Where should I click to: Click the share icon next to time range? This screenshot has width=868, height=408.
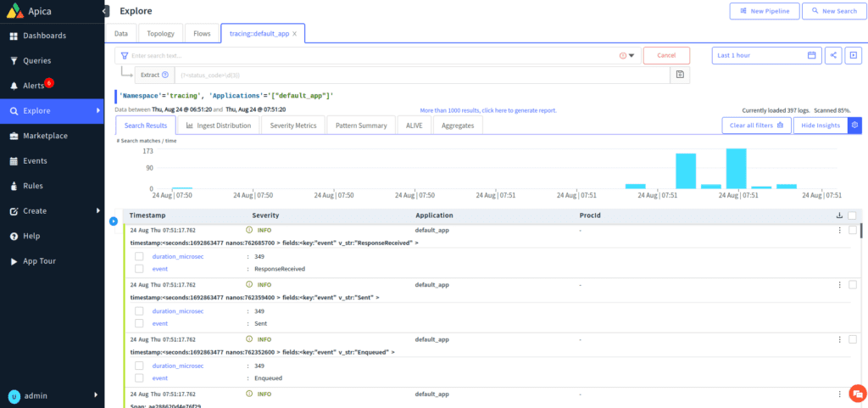833,55
